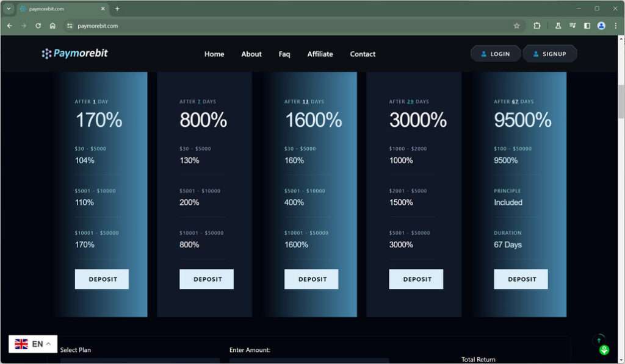This screenshot has height=364, width=625.
Task: Click the '$100 - $50000' range text
Action: pyautogui.click(x=513, y=149)
